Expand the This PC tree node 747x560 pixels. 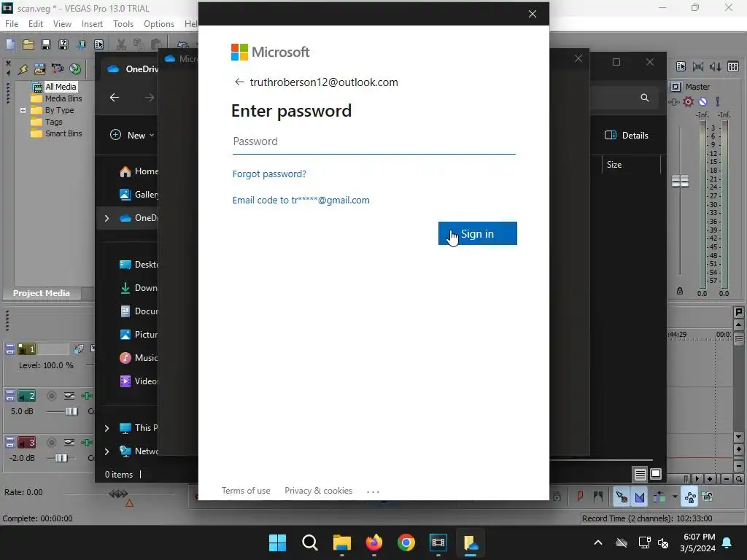coord(107,428)
